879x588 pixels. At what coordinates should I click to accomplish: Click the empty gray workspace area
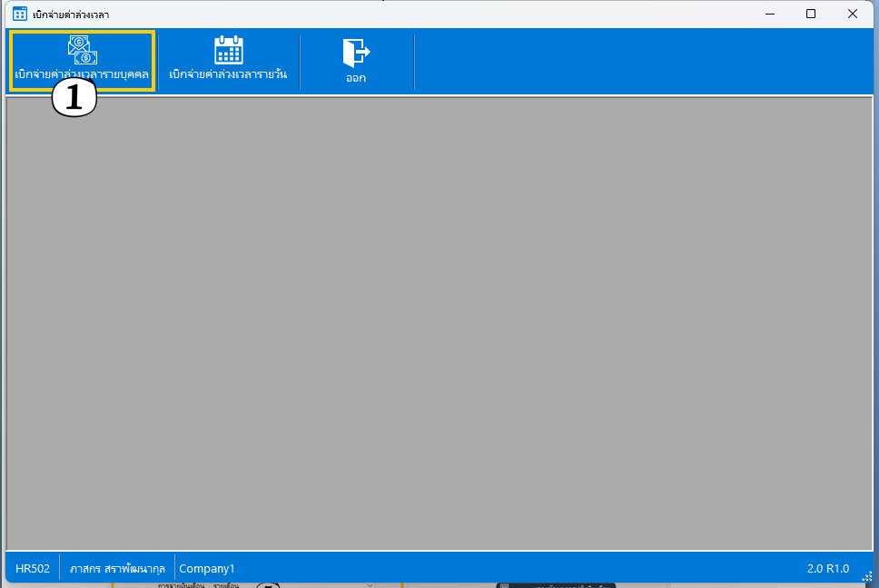click(x=439, y=322)
